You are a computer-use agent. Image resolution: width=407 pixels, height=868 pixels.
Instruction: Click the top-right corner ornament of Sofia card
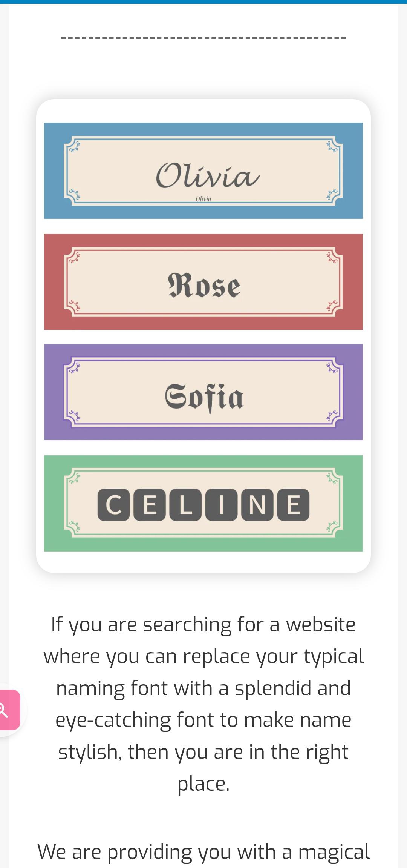(333, 367)
